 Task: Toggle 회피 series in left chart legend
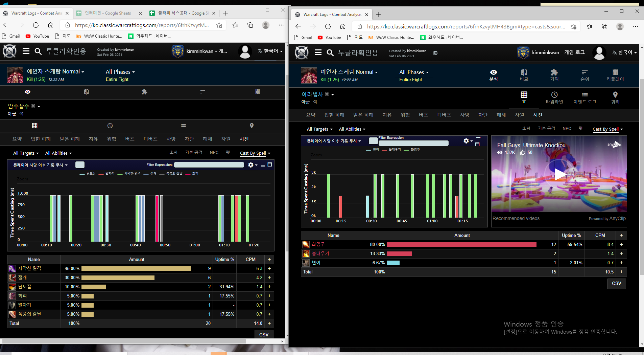[x=192, y=173]
